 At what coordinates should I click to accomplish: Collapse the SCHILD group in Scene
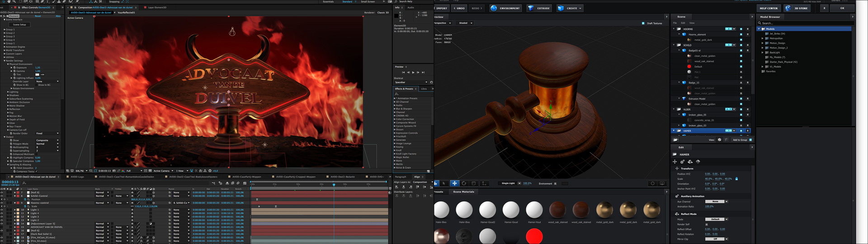pyautogui.click(x=674, y=45)
